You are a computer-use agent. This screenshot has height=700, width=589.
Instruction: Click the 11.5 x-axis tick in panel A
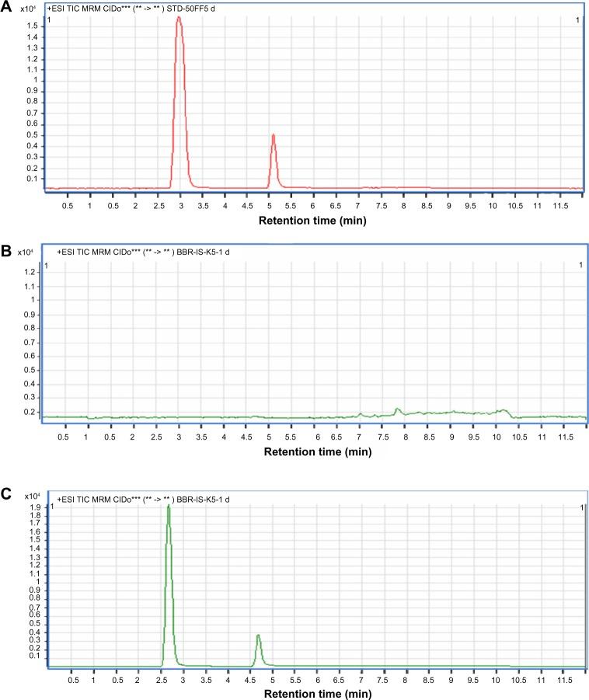tap(560, 206)
